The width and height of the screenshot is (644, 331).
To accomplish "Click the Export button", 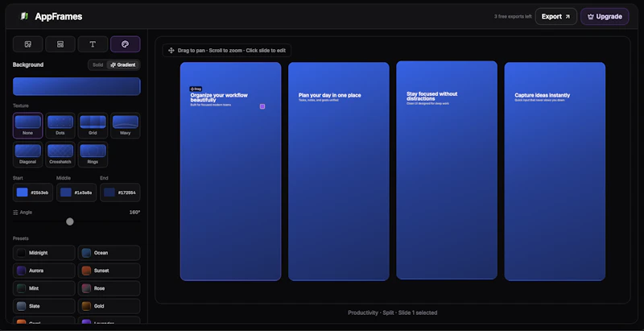I will click(x=556, y=16).
